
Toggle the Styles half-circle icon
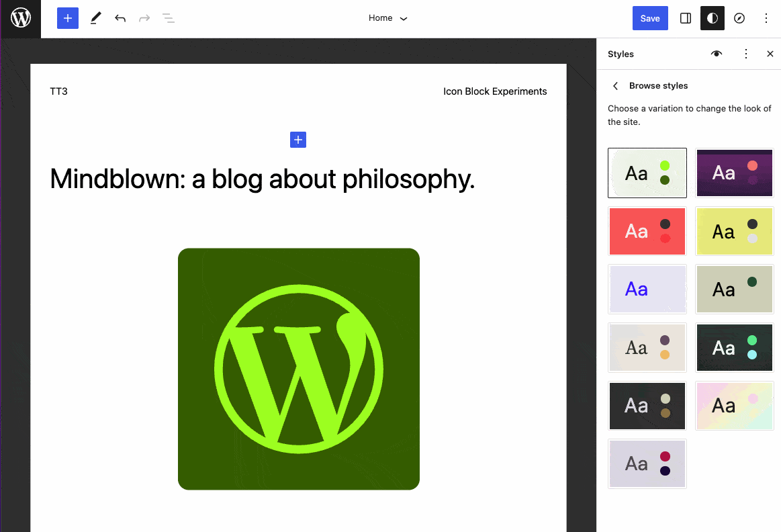(713, 19)
